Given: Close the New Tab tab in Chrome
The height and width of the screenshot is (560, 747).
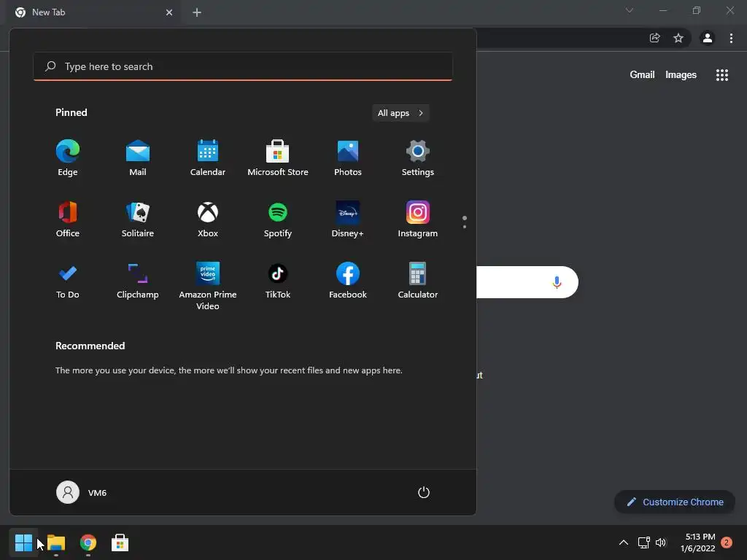Looking at the screenshot, I should point(169,12).
